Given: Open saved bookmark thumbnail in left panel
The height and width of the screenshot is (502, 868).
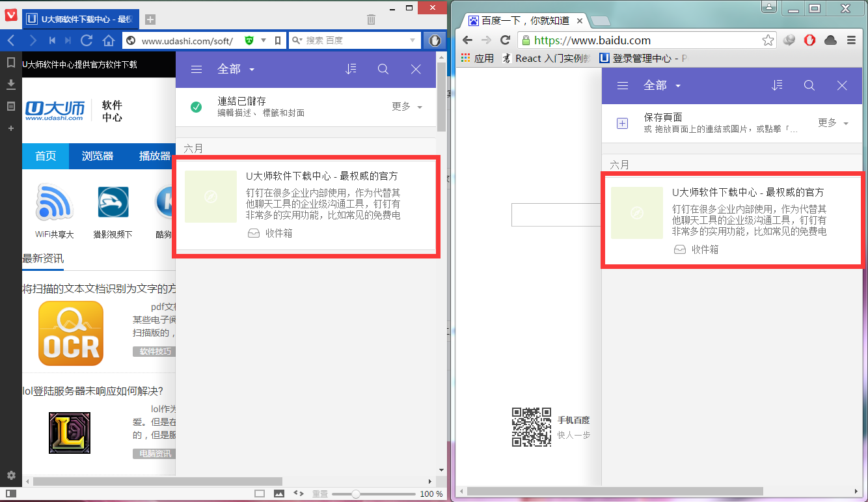Looking at the screenshot, I should click(211, 197).
